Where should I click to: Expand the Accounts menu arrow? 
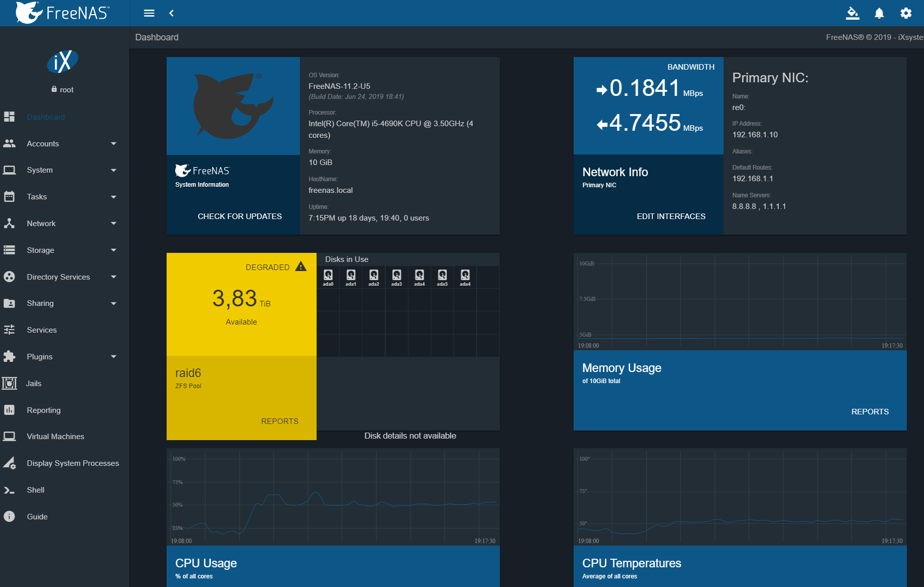pyautogui.click(x=114, y=144)
